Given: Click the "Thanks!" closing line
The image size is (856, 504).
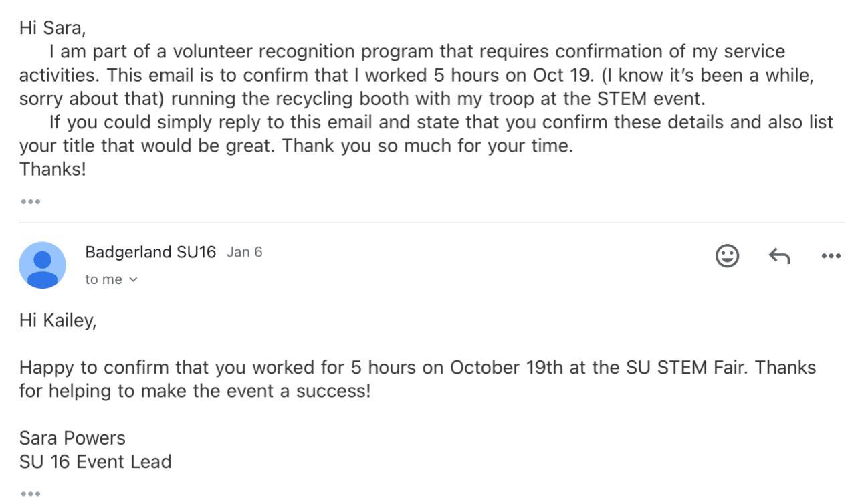Looking at the screenshot, I should click(52, 169).
